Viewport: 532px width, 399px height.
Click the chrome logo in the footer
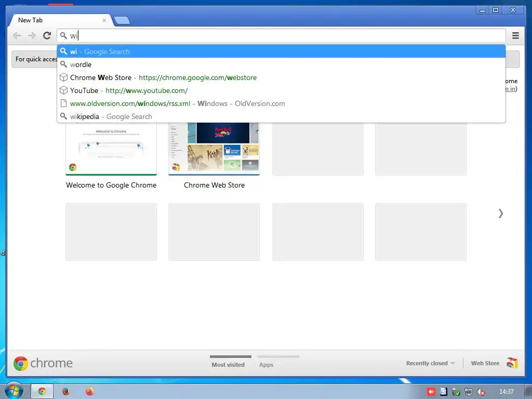[43, 363]
